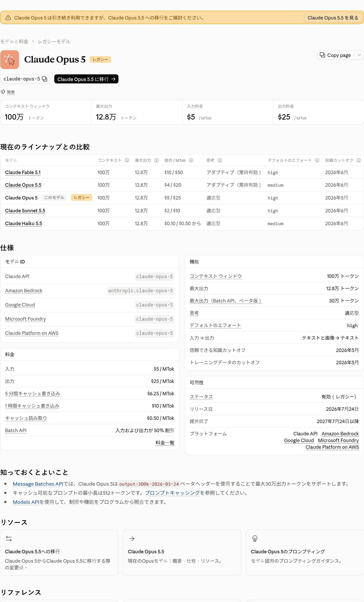Viewport: 364px width, 602px height.
Task: Click Claude Opus 5.5 を見る button
Action: [x=333, y=18]
